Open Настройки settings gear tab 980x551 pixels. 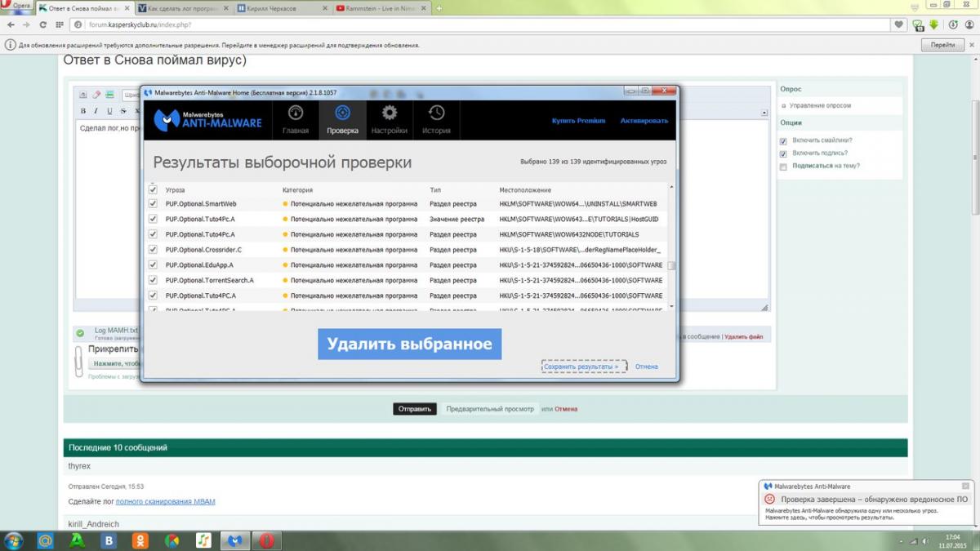coord(390,119)
